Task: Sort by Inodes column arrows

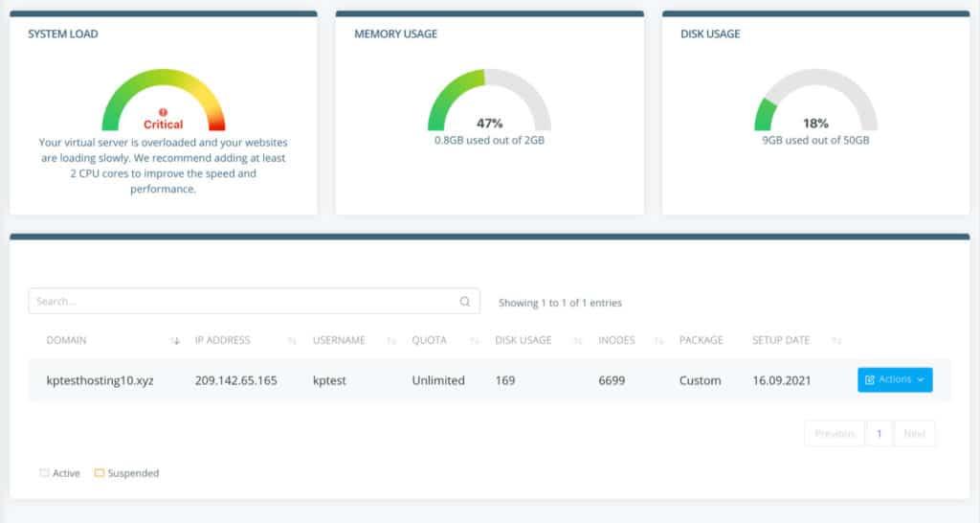Action: pos(658,340)
